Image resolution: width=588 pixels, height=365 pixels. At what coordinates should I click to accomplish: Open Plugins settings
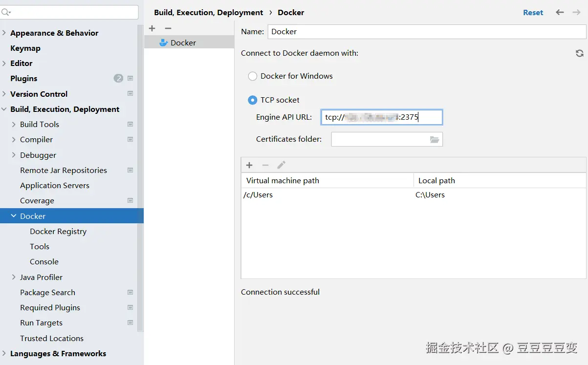click(x=23, y=78)
